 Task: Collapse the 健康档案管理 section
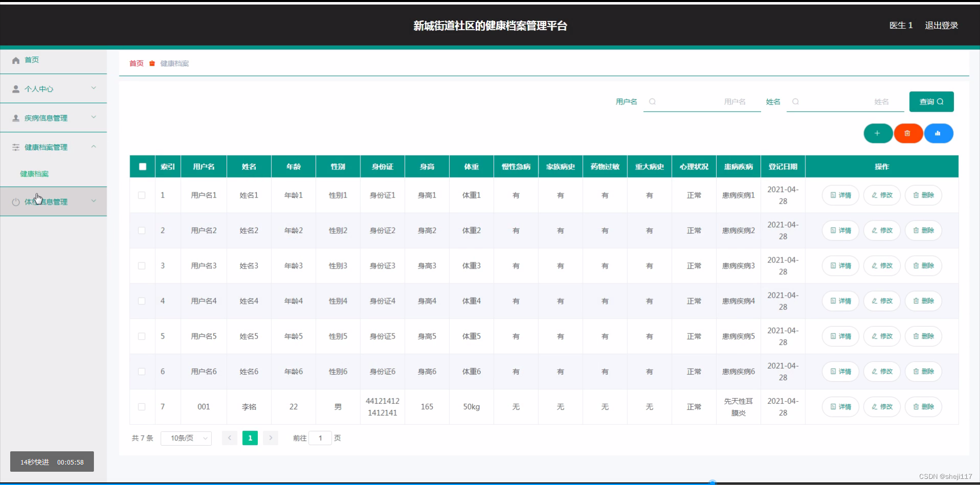[x=94, y=147]
